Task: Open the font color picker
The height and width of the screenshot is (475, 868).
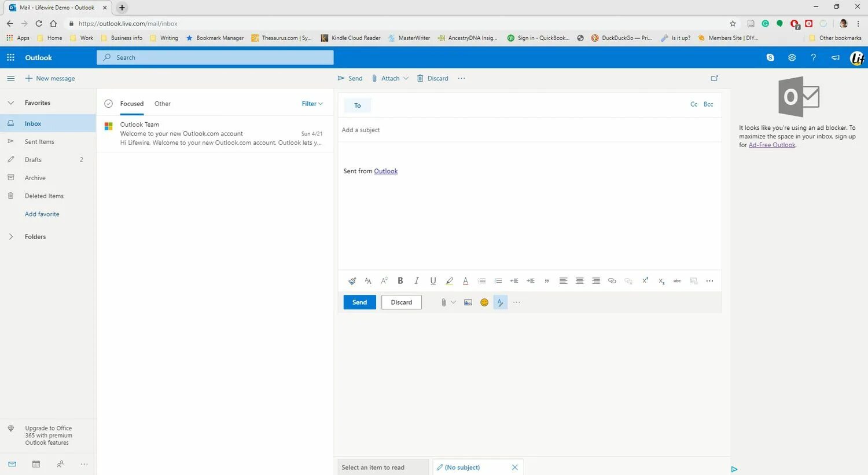Action: (x=465, y=281)
